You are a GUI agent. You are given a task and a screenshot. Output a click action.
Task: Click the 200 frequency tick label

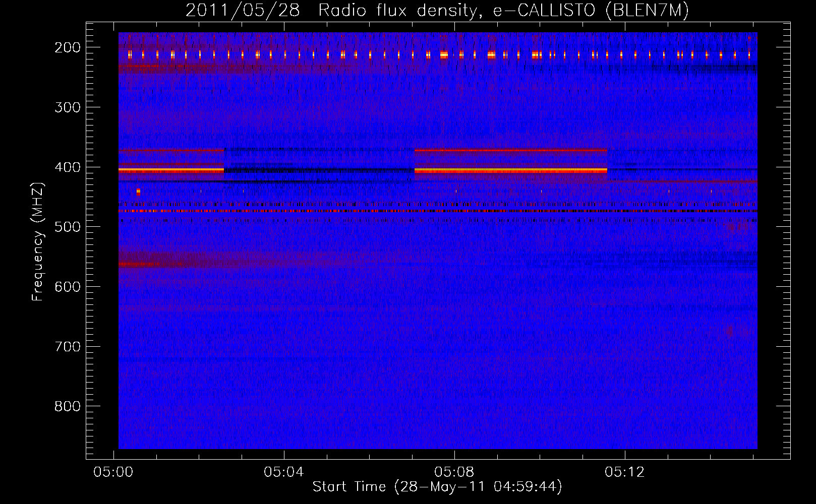tap(68, 47)
